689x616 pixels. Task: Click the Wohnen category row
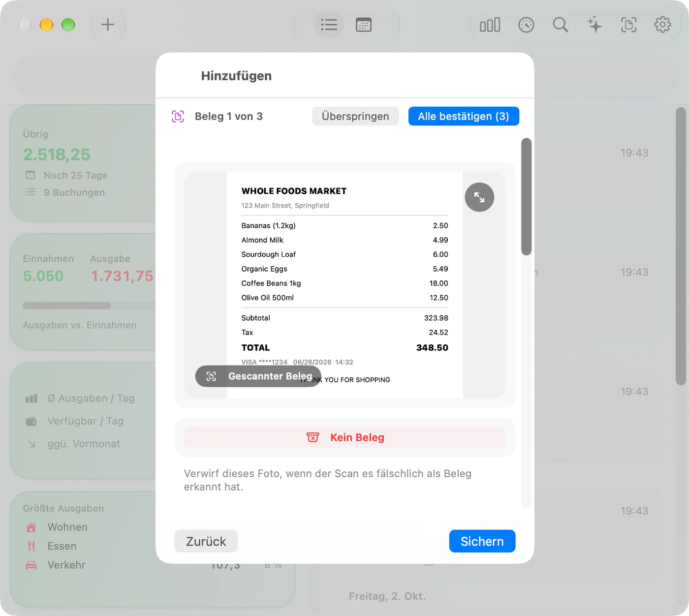(x=90, y=527)
